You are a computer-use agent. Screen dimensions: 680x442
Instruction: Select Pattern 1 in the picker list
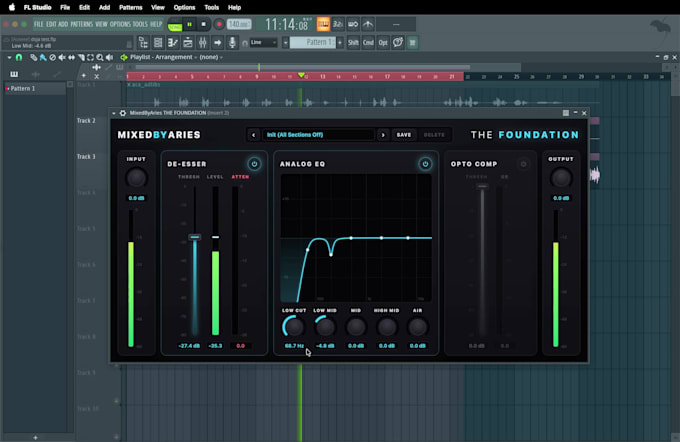[x=36, y=88]
